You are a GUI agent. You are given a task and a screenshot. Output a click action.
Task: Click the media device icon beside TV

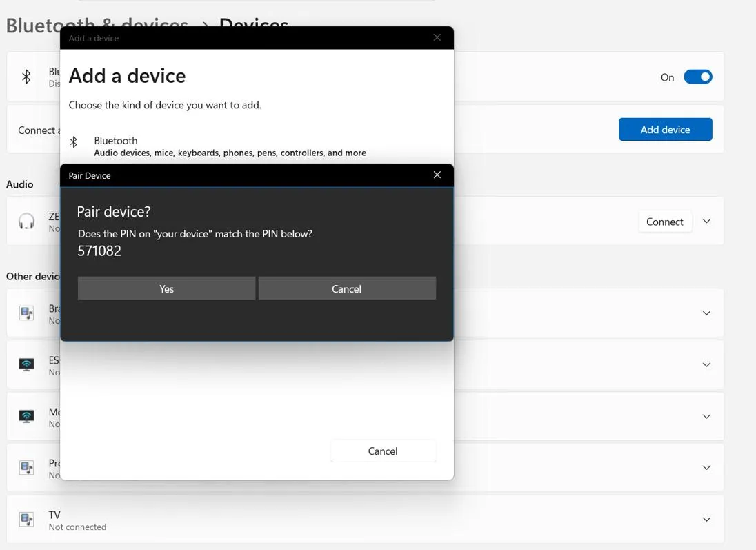click(26, 519)
